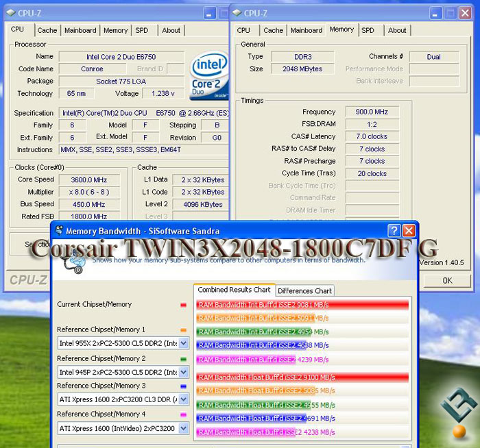Image resolution: width=480 pixels, height=448 pixels.
Task: Click blue Float Buff'd 4691 MB/s bar
Action: click(252, 419)
